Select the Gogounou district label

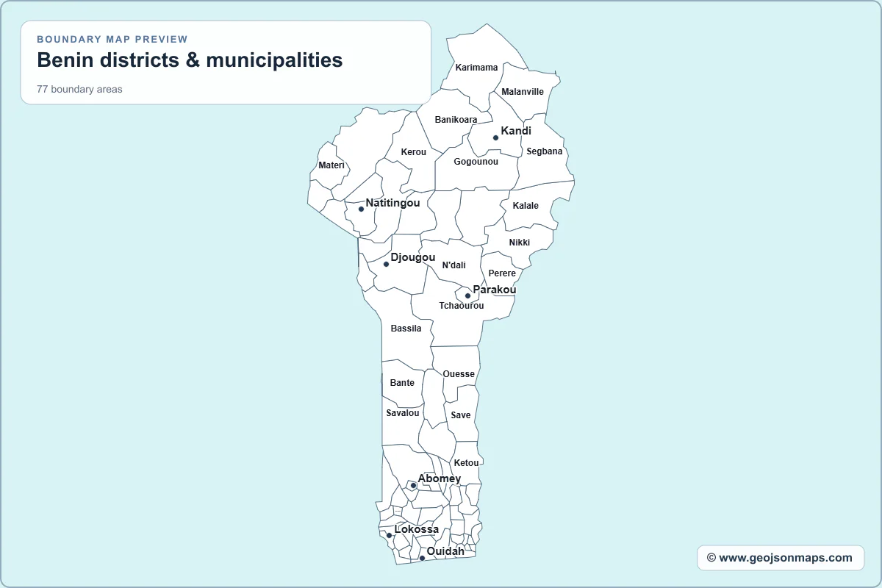coord(476,162)
